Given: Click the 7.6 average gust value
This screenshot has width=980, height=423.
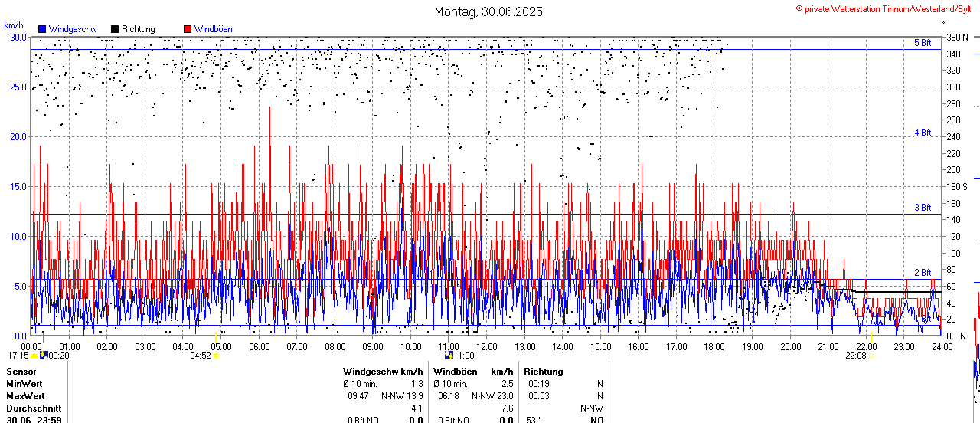Looking at the screenshot, I should 508,408.
